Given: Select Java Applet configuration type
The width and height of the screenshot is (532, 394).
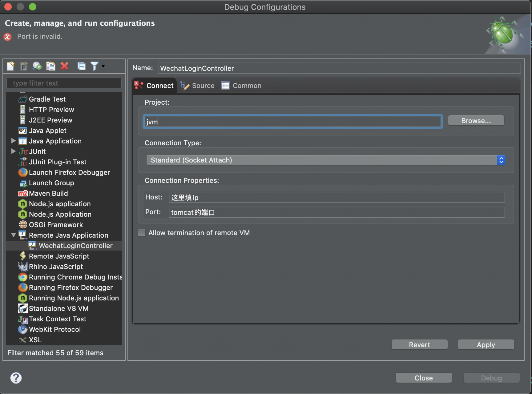Looking at the screenshot, I should (x=47, y=131).
